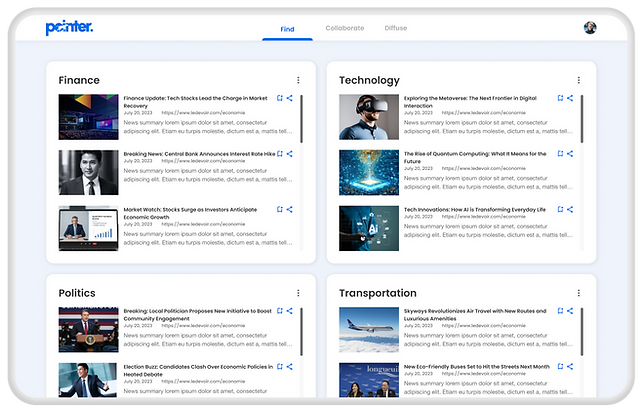The image size is (643, 412).
Task: Open the Longueuil press conference thumbnail
Action: (369, 380)
